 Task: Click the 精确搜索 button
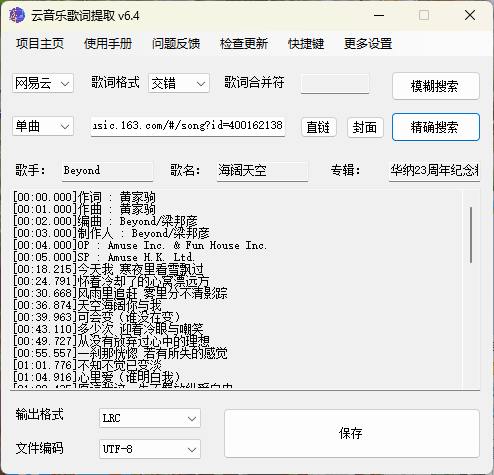point(436,127)
